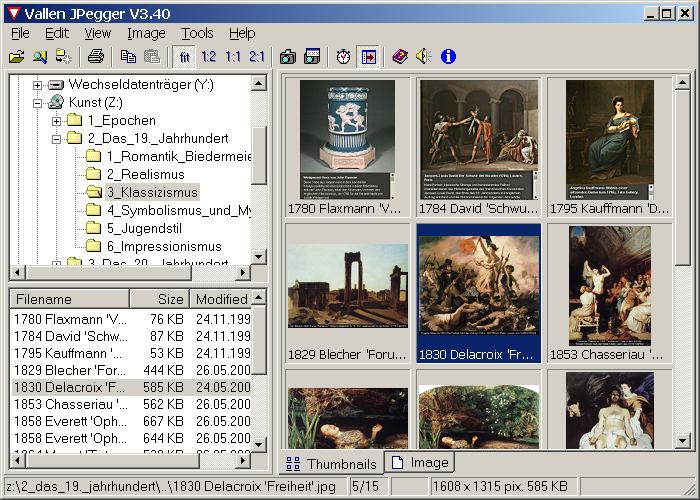Select the 1829 Blecher thumbnail
Image resolution: width=700 pixels, height=500 pixels.
347,292
